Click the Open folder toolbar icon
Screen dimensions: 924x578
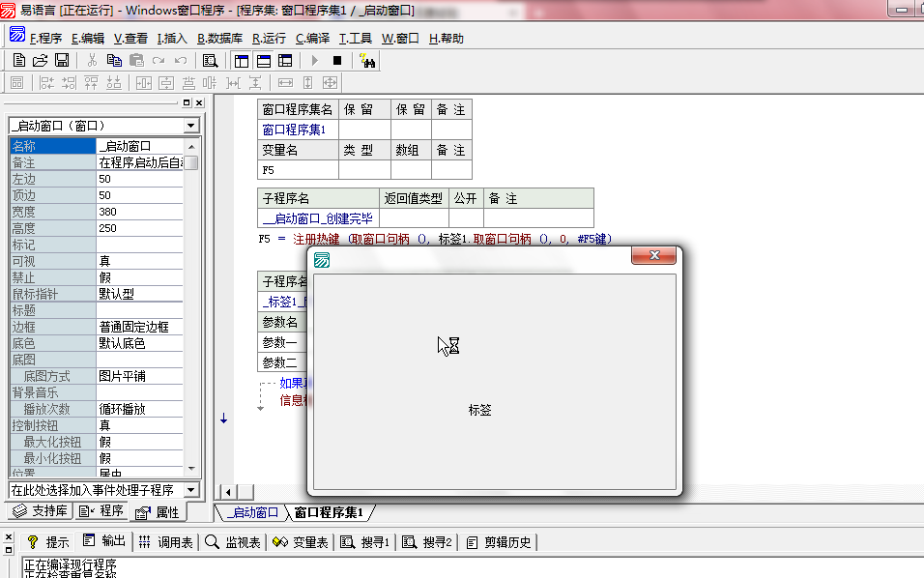[x=40, y=60]
